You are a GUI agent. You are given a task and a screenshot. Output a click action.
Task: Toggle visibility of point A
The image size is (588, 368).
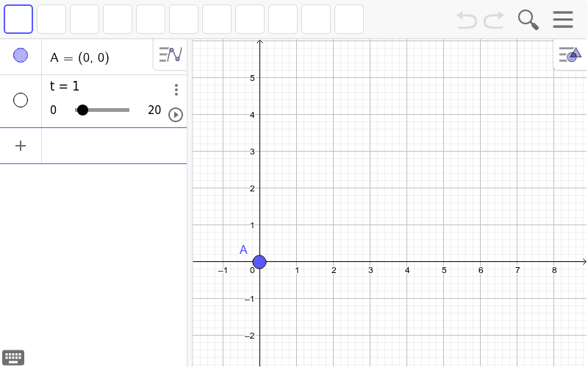pyautogui.click(x=21, y=55)
